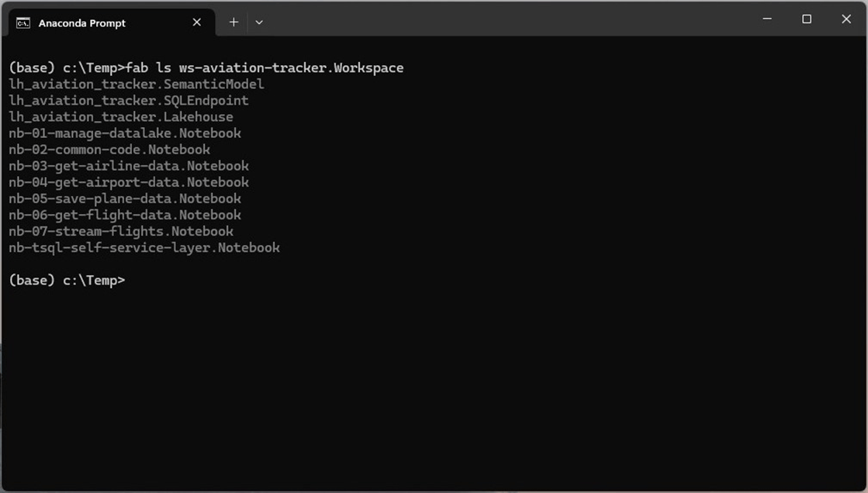Click the nb-04-get-airport-data.Notebook line
Image resolution: width=868 pixels, height=493 pixels.
click(x=129, y=182)
